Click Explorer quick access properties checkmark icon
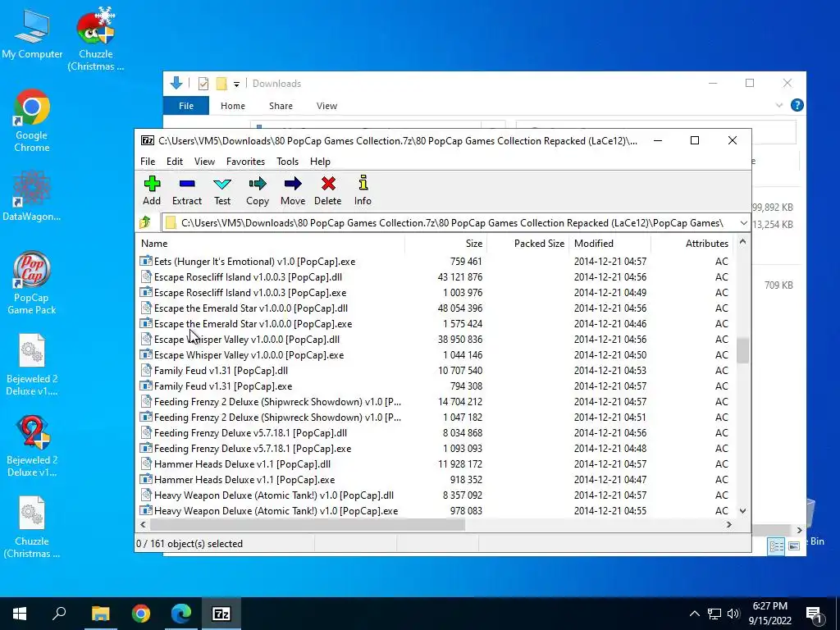Viewport: 840px width, 630px height. [203, 84]
